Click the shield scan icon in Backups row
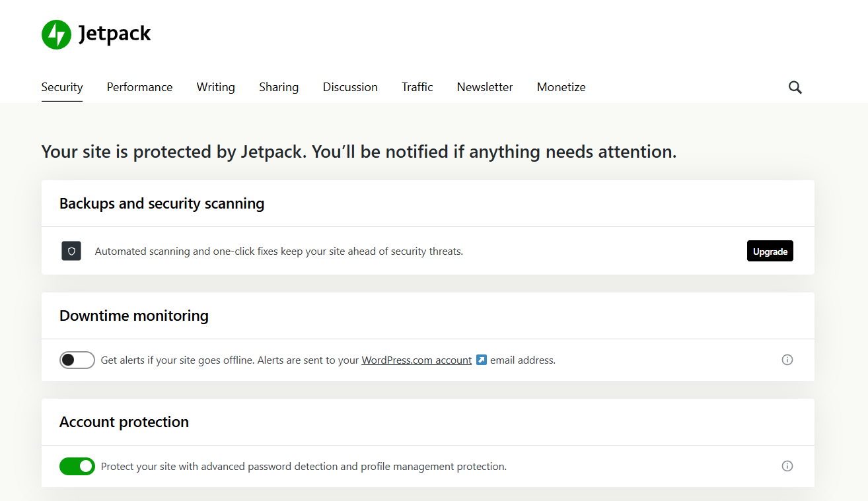This screenshot has height=501, width=868. (71, 251)
